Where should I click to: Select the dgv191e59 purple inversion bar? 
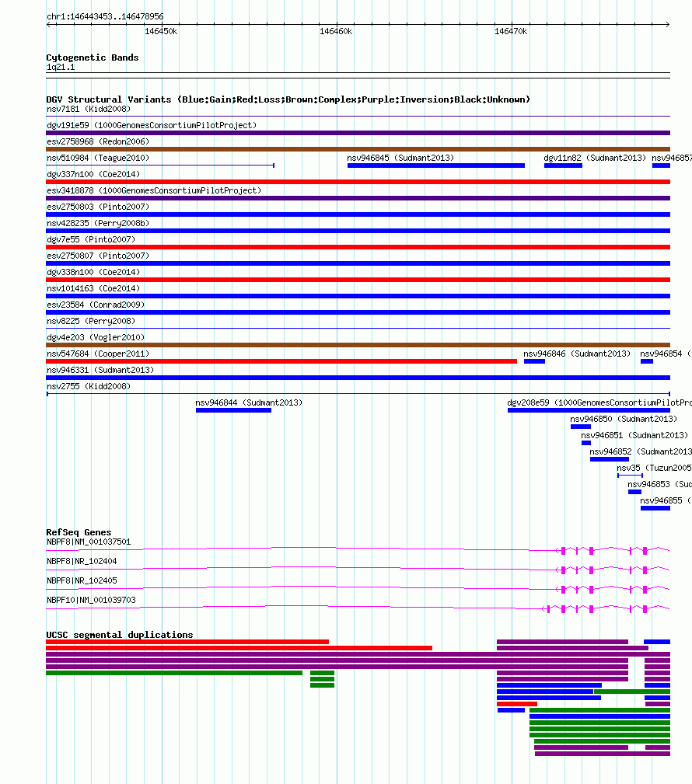(358, 133)
